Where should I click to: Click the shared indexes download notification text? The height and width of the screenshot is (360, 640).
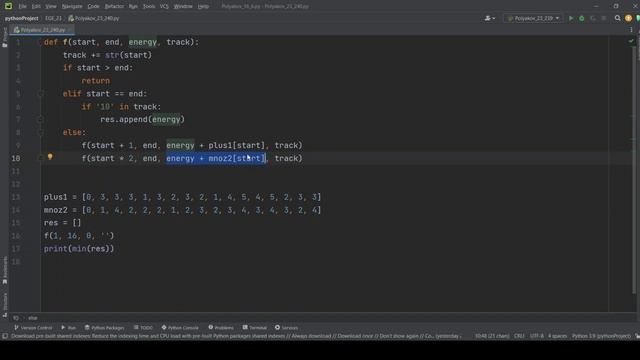pos(236,336)
